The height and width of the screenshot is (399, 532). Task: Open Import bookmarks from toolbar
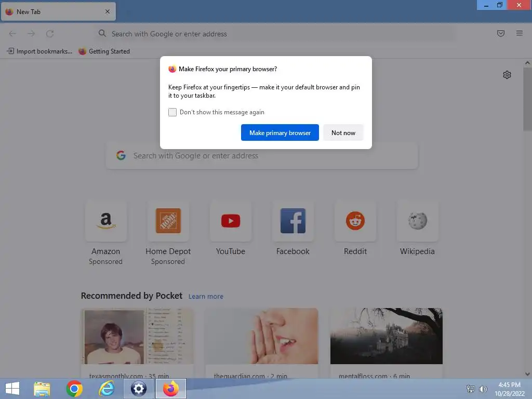coord(39,51)
